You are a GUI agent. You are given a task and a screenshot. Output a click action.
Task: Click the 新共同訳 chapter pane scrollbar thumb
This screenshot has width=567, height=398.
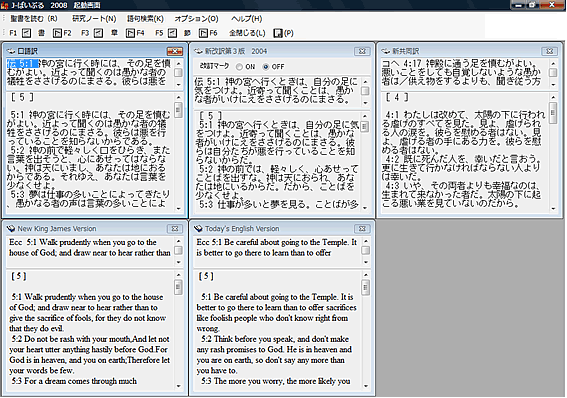[553, 113]
